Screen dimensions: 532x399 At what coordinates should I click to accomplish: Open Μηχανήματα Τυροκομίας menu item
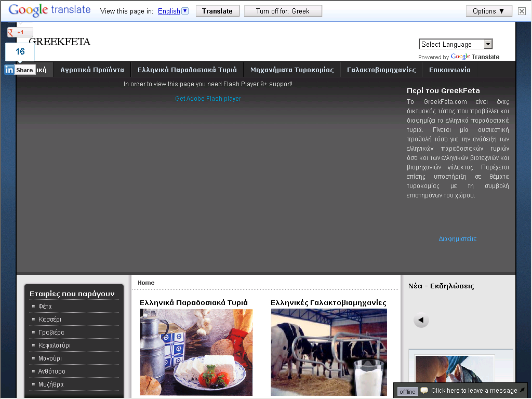(x=292, y=70)
